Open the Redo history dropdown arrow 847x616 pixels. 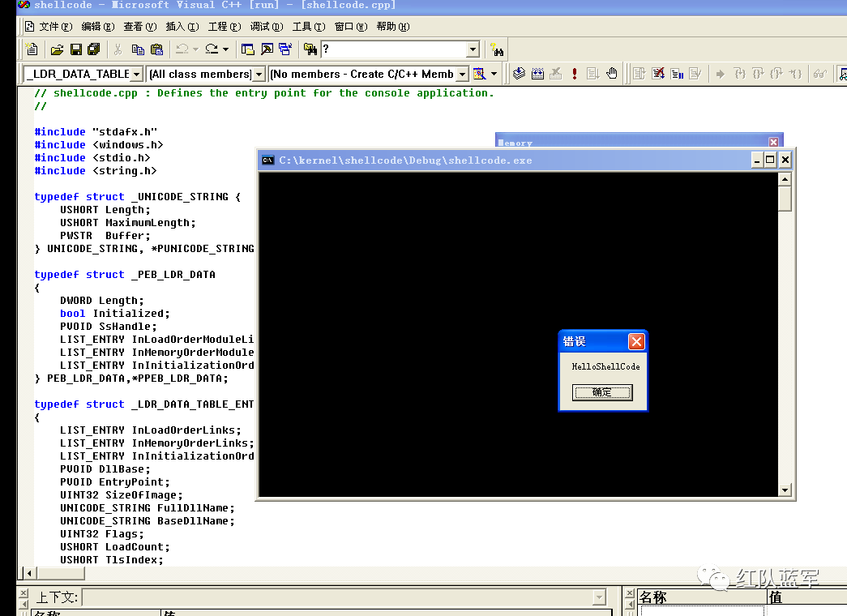point(225,49)
